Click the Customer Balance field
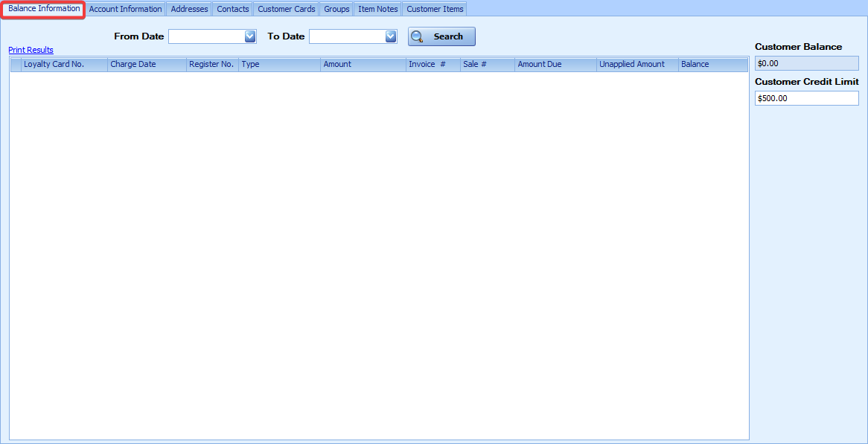This screenshot has height=444, width=868. (806, 63)
